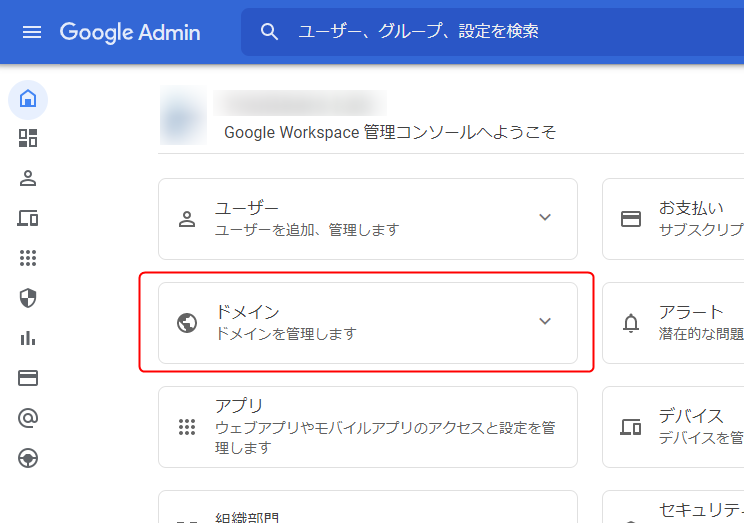The height and width of the screenshot is (523, 744).
Task: Open the Dashboard icon in sidebar
Action: click(x=28, y=138)
